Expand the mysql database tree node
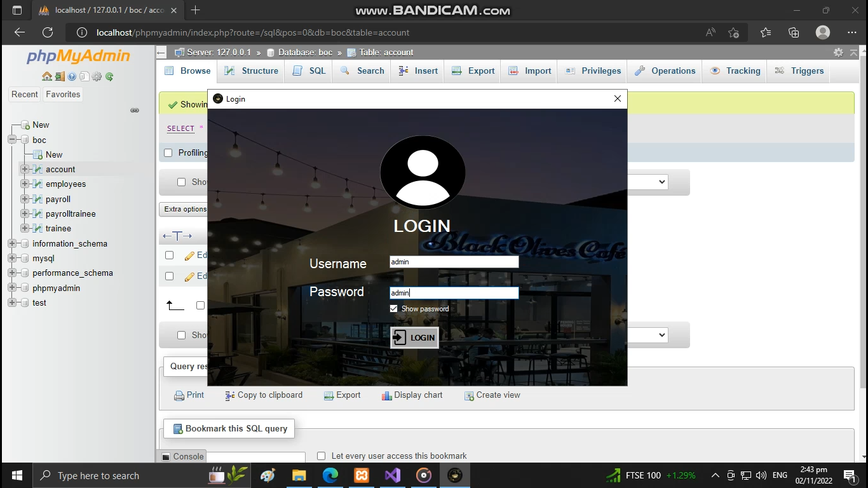 11,258
